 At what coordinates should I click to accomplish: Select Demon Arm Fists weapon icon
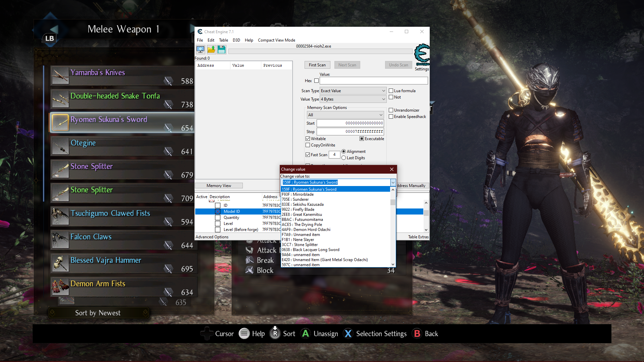point(60,287)
